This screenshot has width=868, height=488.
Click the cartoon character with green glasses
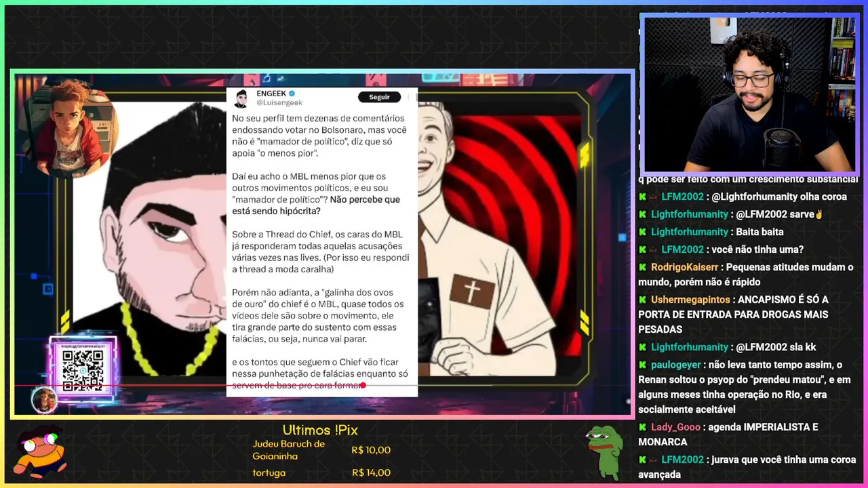[x=39, y=452]
